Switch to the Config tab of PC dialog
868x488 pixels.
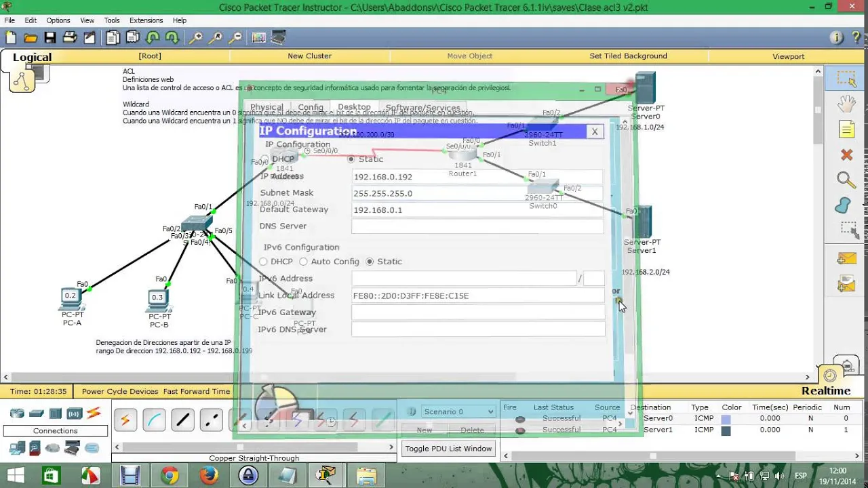click(311, 107)
